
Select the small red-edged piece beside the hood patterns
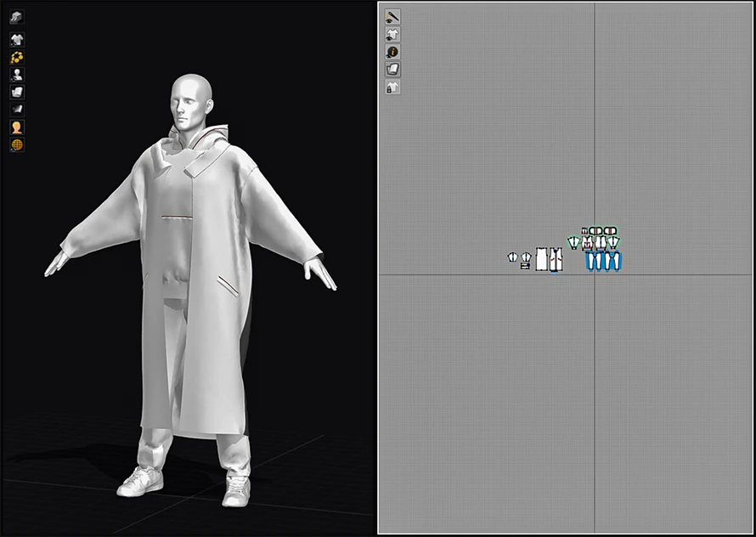(585, 231)
